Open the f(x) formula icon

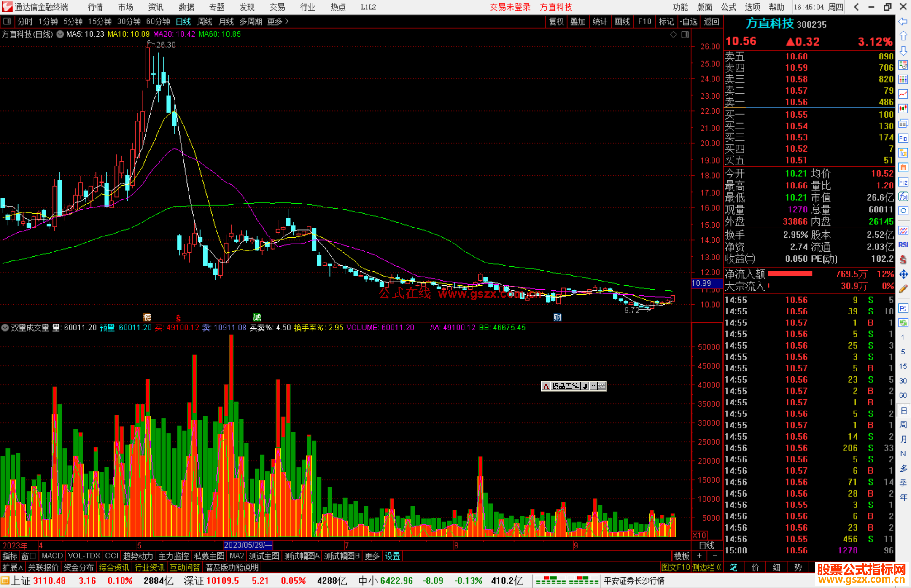click(903, 196)
